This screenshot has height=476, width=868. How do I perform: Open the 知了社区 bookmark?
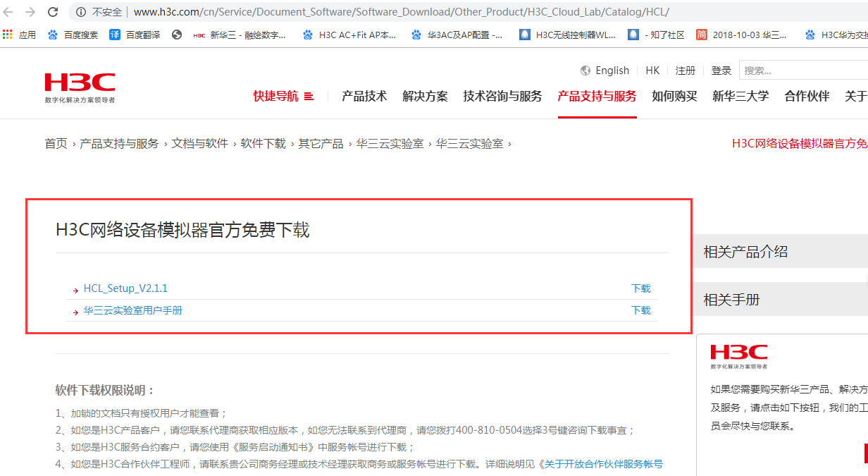(657, 35)
